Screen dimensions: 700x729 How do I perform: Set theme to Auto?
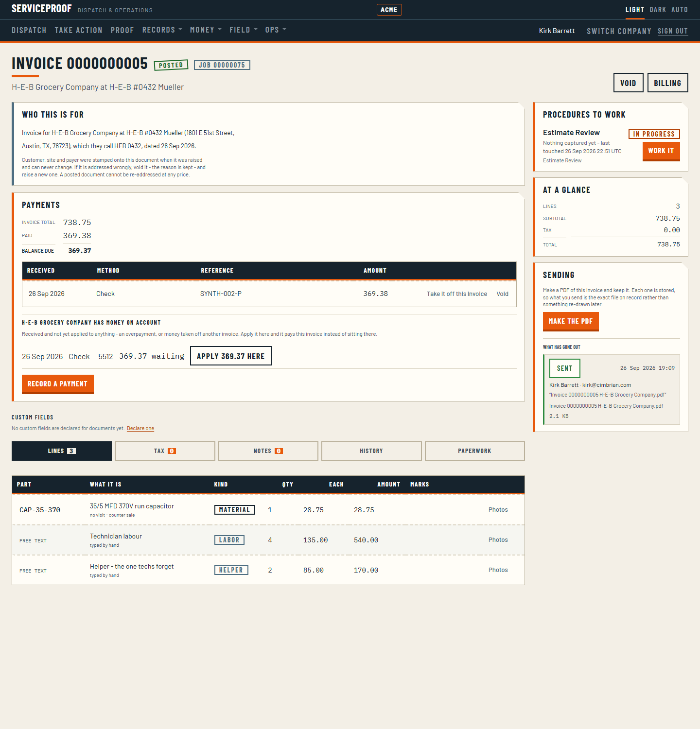(x=680, y=10)
